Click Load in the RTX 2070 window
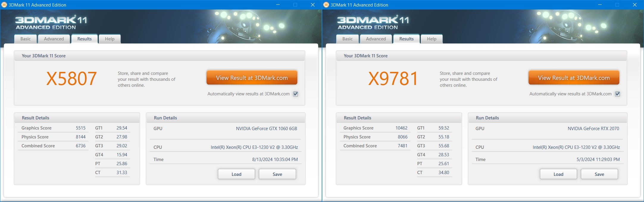644x202 pixels. pos(559,174)
